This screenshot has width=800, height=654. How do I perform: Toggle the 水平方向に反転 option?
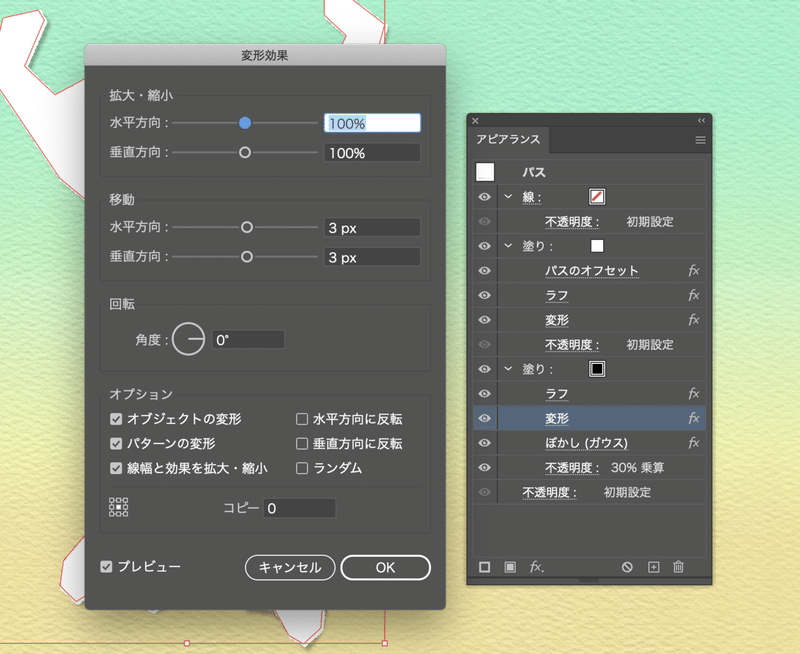302,420
